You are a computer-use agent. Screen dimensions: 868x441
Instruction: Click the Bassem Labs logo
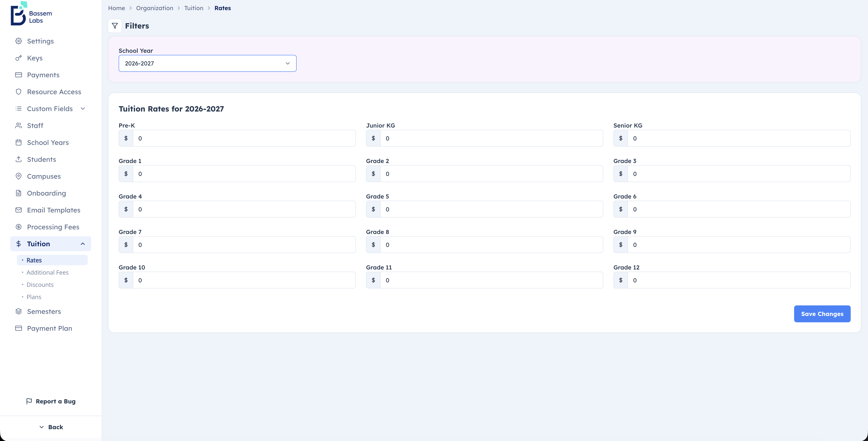(x=31, y=14)
